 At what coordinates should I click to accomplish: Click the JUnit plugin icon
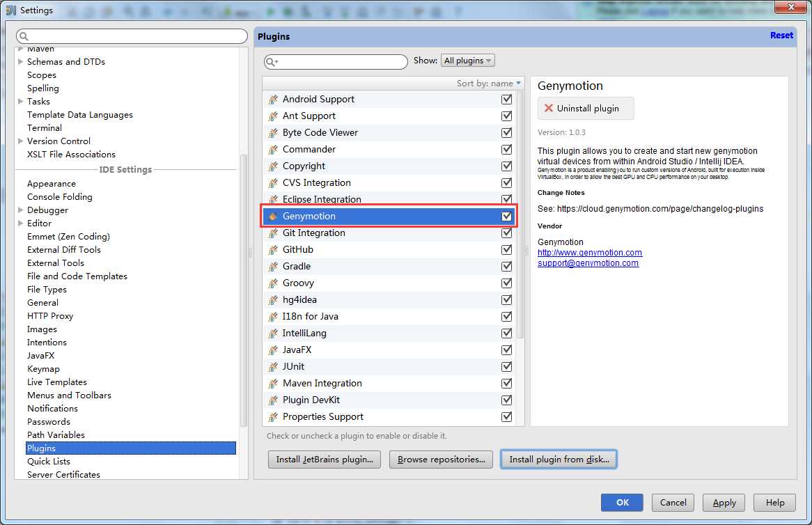click(x=273, y=366)
